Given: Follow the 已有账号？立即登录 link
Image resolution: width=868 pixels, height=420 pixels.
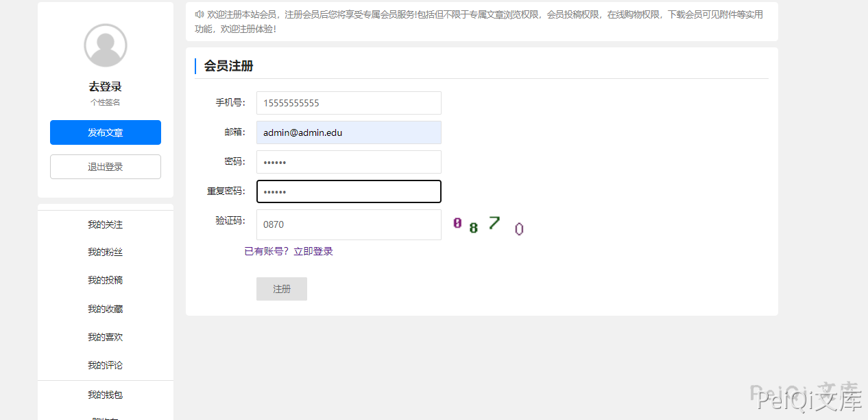Looking at the screenshot, I should pyautogui.click(x=289, y=251).
